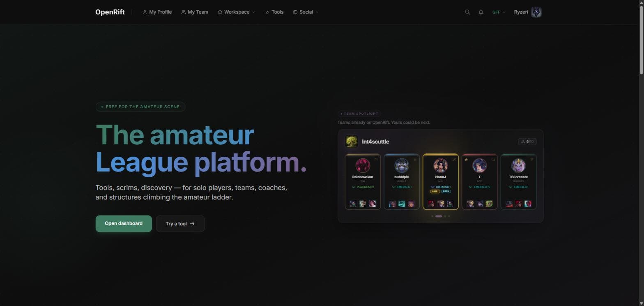Open the Ryzeri account menu

528,12
